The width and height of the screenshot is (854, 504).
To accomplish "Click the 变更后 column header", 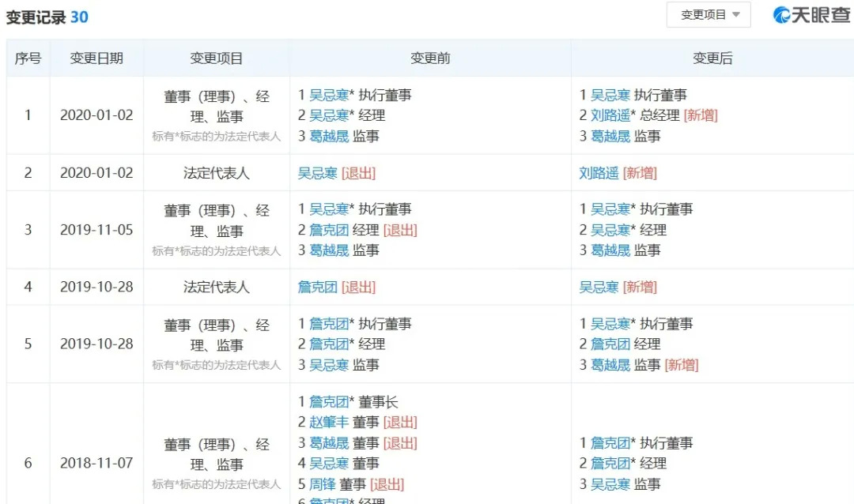I will pyautogui.click(x=712, y=58).
